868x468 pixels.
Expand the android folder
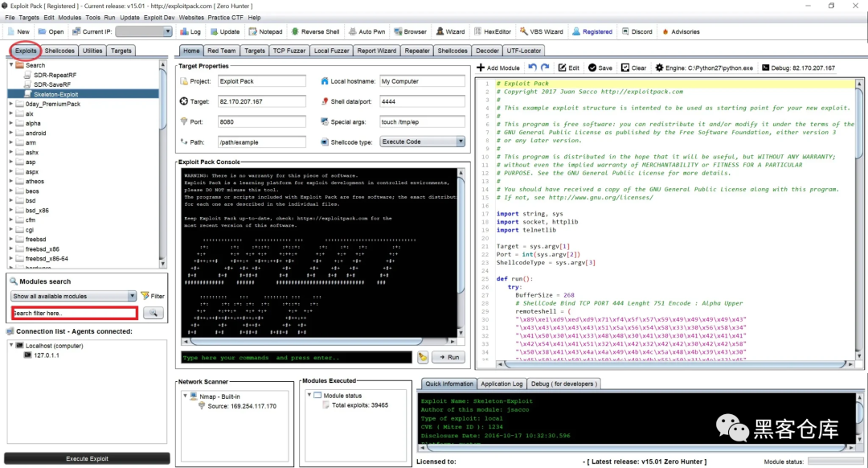point(11,133)
